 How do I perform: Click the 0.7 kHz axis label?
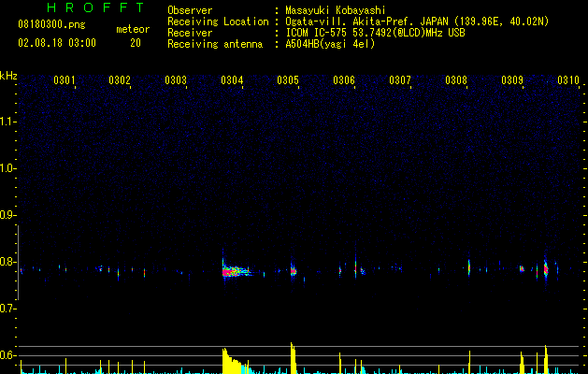tap(8, 309)
